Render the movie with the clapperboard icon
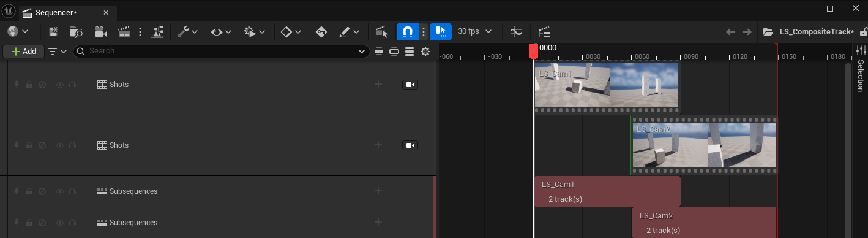 124,31
